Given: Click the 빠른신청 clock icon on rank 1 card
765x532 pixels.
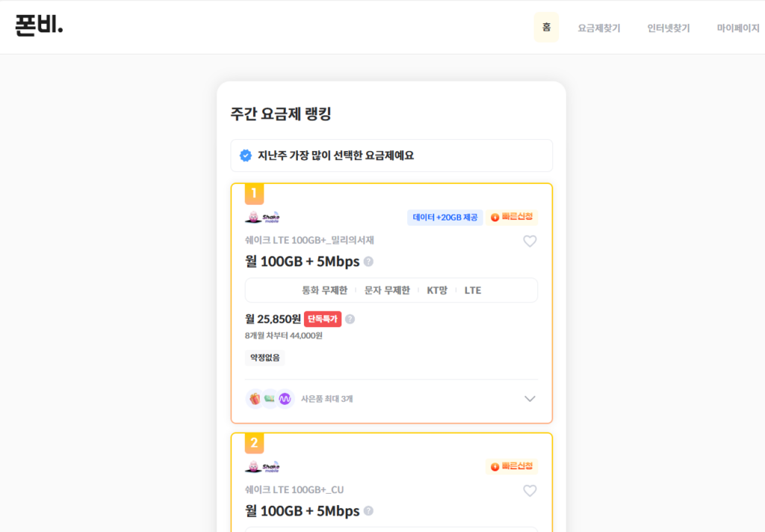Looking at the screenshot, I should pyautogui.click(x=495, y=217).
